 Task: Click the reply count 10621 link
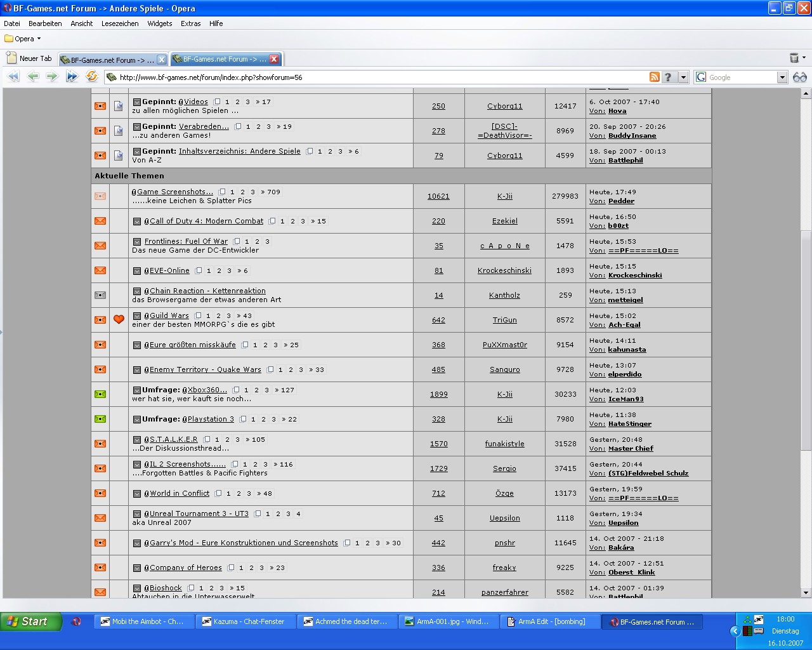pos(438,196)
